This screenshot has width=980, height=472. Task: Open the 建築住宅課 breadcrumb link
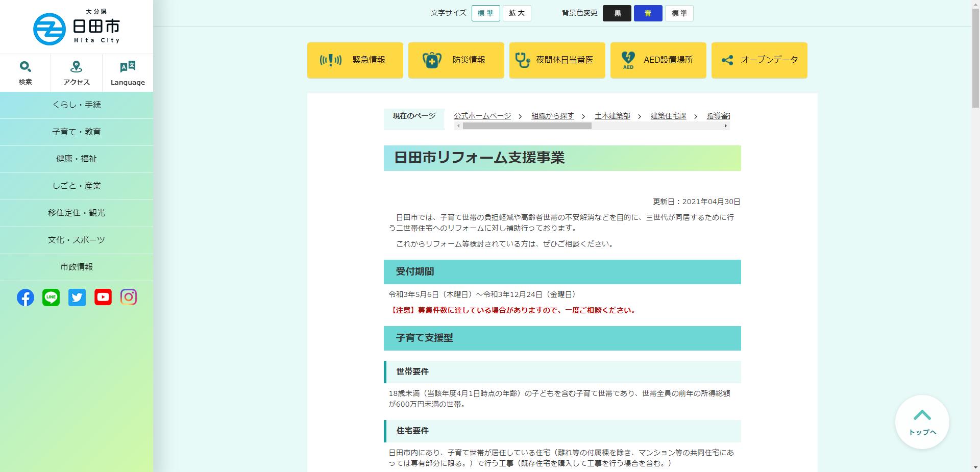(668, 116)
